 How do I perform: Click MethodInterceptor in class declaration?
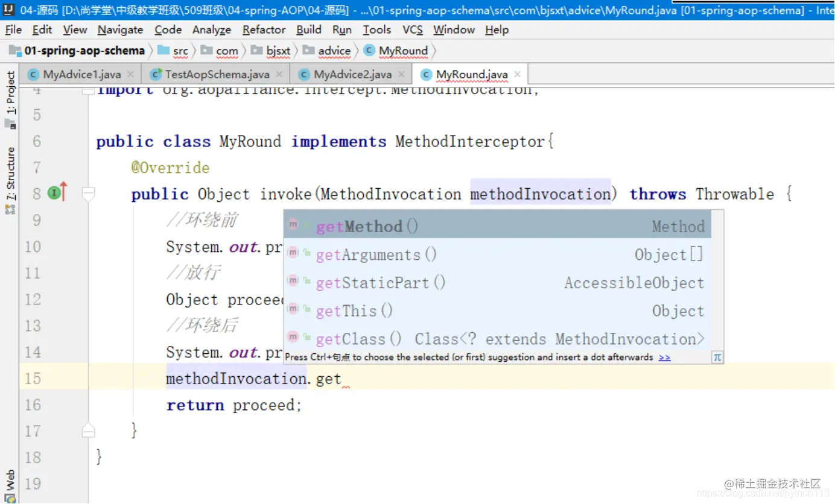(471, 142)
